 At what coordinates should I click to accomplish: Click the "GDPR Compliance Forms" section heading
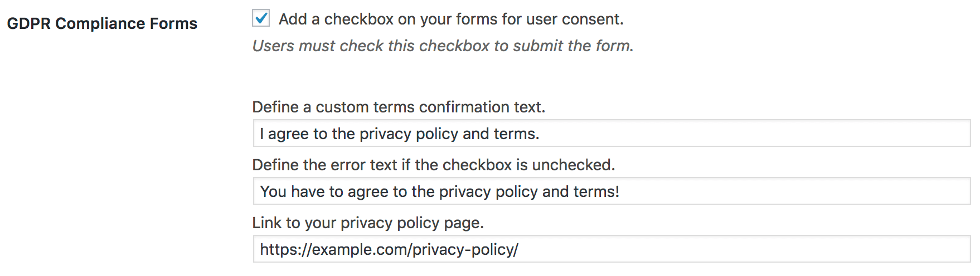click(102, 24)
